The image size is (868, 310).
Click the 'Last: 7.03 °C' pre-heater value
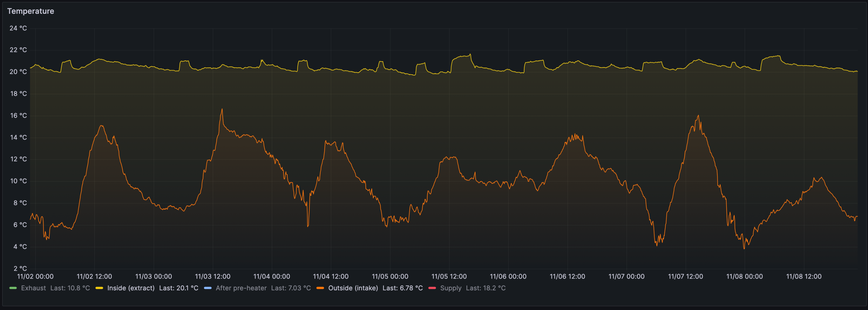point(291,288)
